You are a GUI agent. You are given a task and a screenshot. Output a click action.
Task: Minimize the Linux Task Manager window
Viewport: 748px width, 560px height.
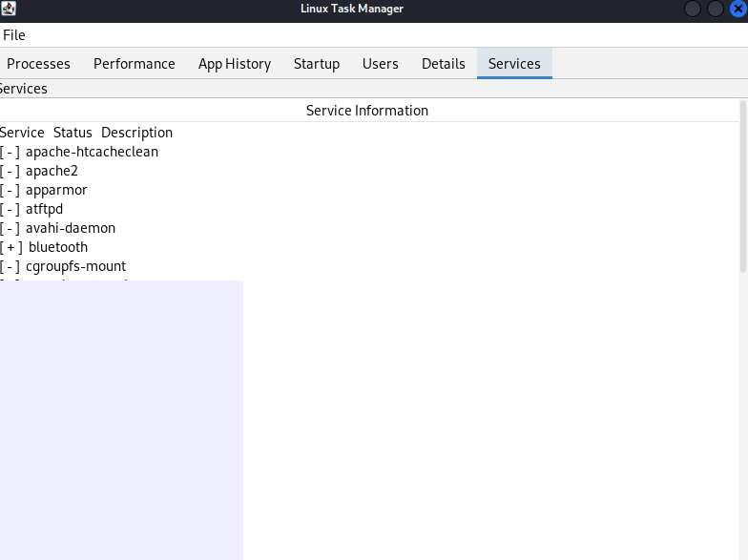tap(694, 9)
